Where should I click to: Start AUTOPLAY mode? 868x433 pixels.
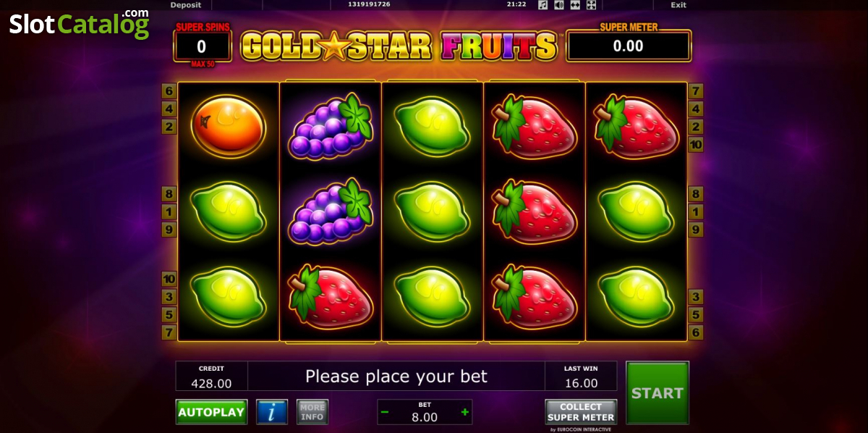211,412
